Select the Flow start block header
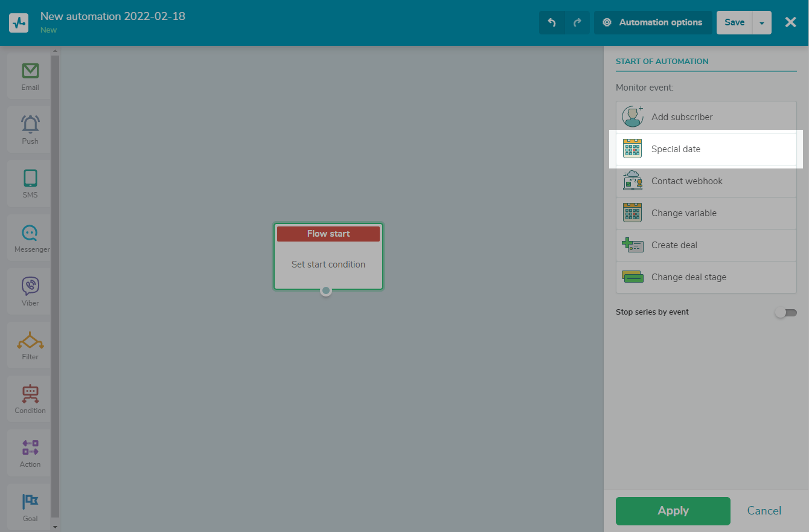The image size is (809, 532). point(328,234)
